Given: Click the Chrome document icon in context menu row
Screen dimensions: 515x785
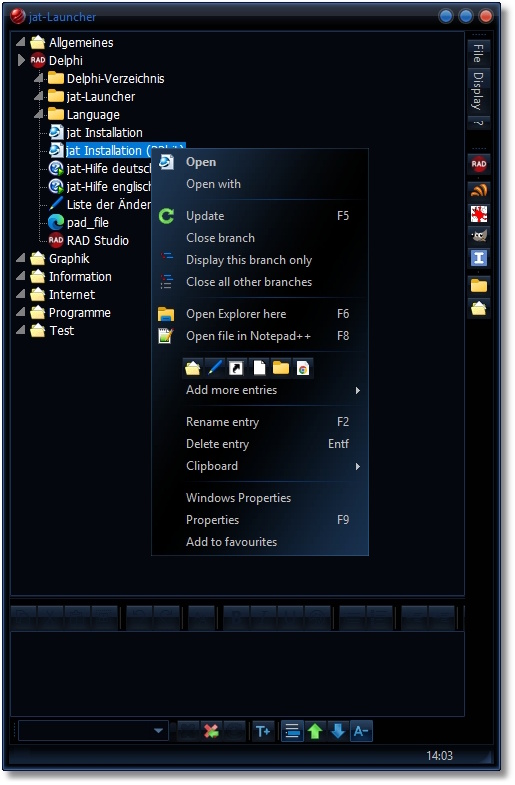Looking at the screenshot, I should tap(303, 368).
